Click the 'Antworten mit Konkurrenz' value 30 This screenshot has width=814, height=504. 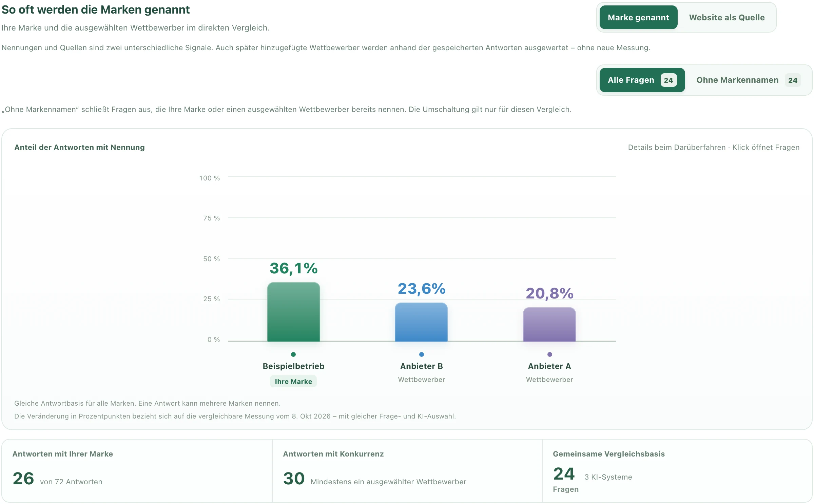coord(294,478)
